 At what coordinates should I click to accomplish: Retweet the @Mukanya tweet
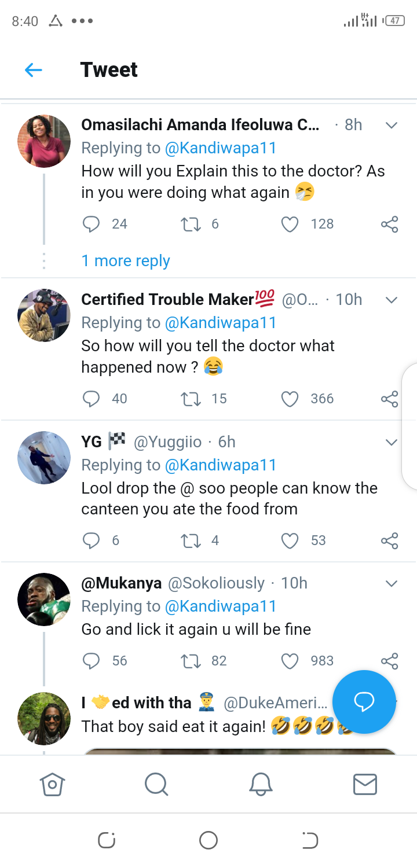click(x=189, y=661)
